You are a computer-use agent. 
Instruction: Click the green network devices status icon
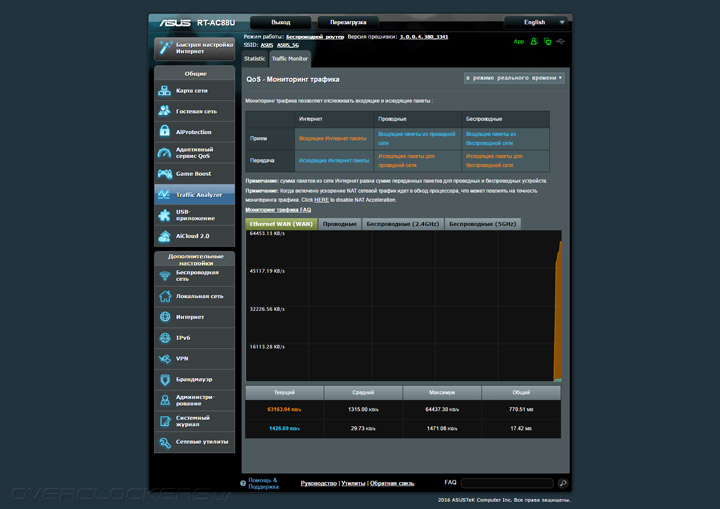(547, 41)
